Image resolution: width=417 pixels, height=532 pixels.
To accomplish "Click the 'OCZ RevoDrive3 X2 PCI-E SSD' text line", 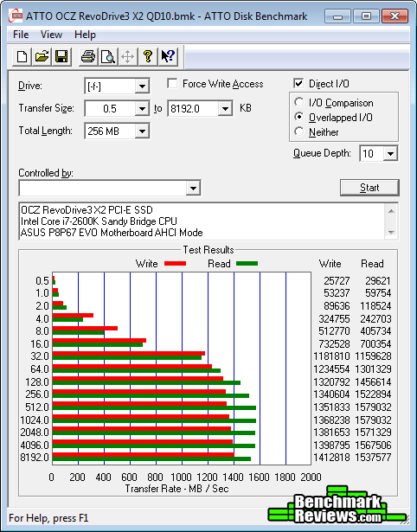I will 87,210.
